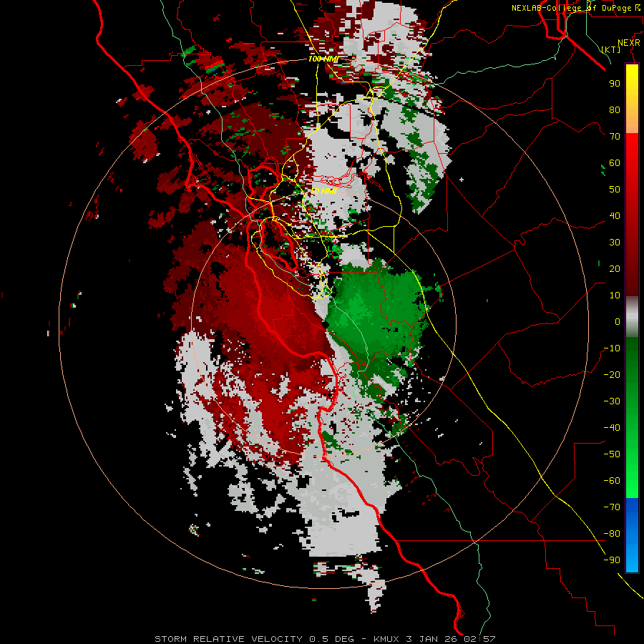Pick the gray zero-velocity color bar segment

tap(632, 317)
